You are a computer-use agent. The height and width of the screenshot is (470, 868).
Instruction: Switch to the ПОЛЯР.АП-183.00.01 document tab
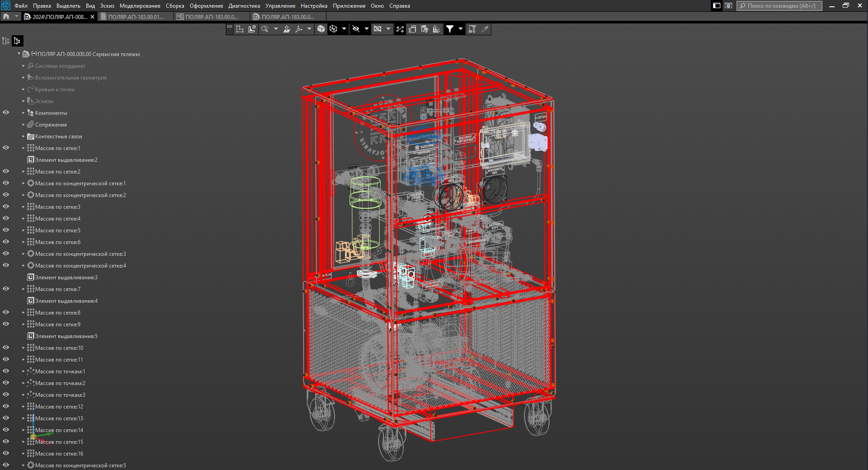(x=135, y=17)
